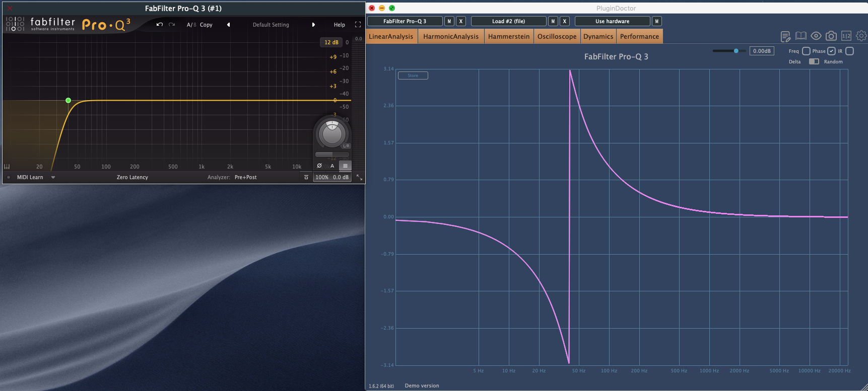Screen dimensions: 868x391
Task: Click the MIDI Learn button
Action: tap(30, 177)
